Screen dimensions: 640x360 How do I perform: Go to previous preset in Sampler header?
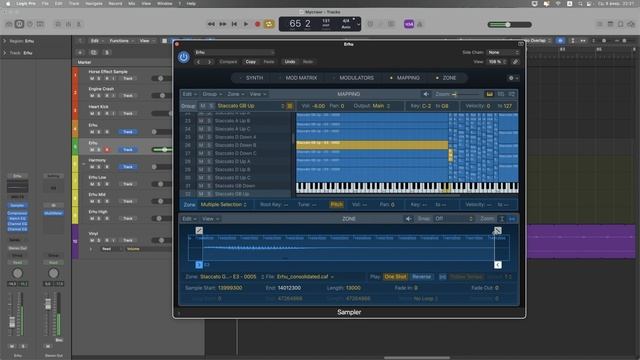pos(198,62)
